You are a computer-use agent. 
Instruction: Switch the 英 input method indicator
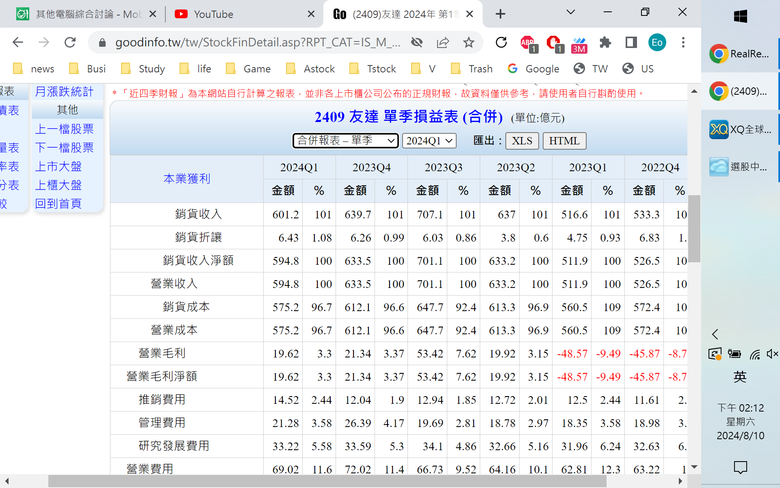click(x=740, y=377)
